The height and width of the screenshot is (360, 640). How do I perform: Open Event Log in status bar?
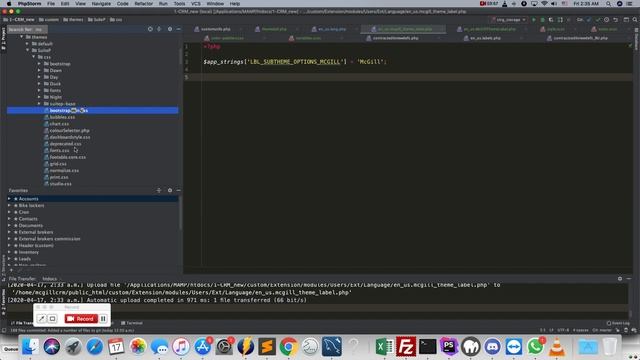tap(618, 323)
